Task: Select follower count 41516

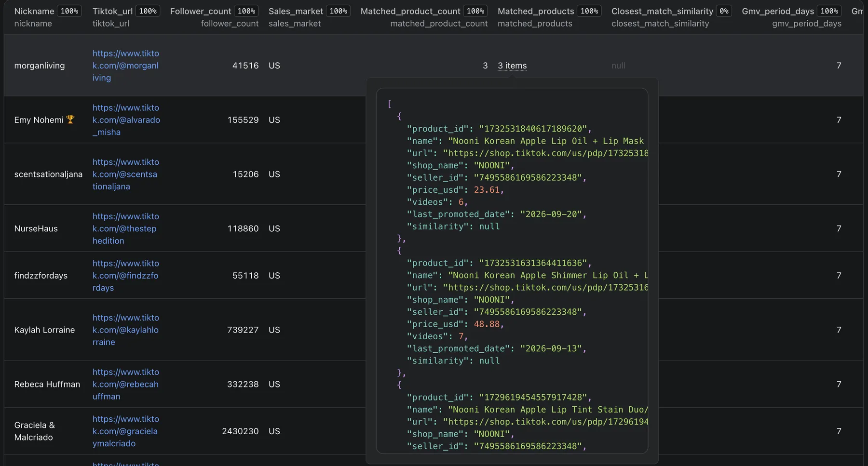Action: point(245,66)
